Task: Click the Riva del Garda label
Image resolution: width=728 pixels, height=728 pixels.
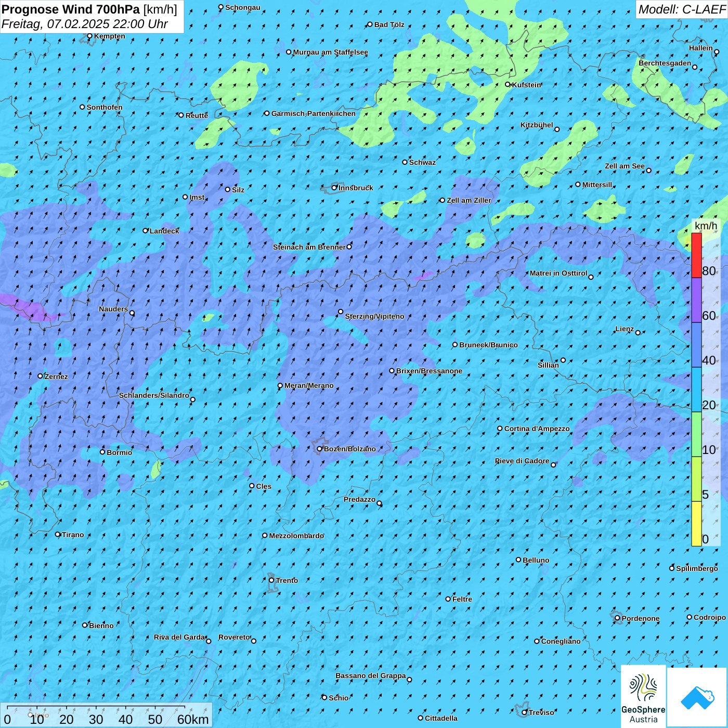Action: pos(179,637)
